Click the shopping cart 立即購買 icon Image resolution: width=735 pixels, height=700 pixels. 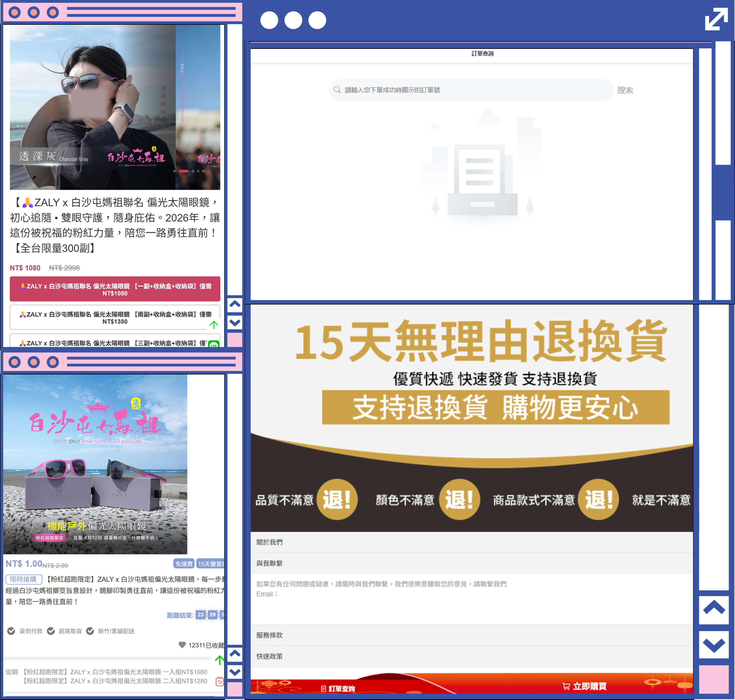pos(566,686)
